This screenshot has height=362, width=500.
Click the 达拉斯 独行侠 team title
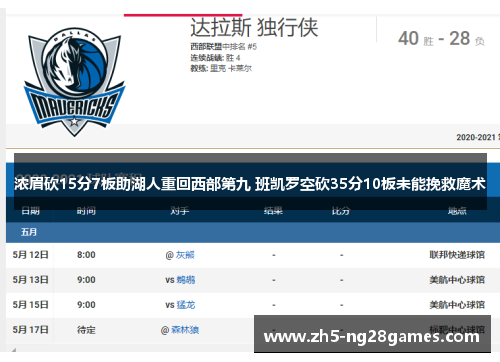(x=254, y=27)
